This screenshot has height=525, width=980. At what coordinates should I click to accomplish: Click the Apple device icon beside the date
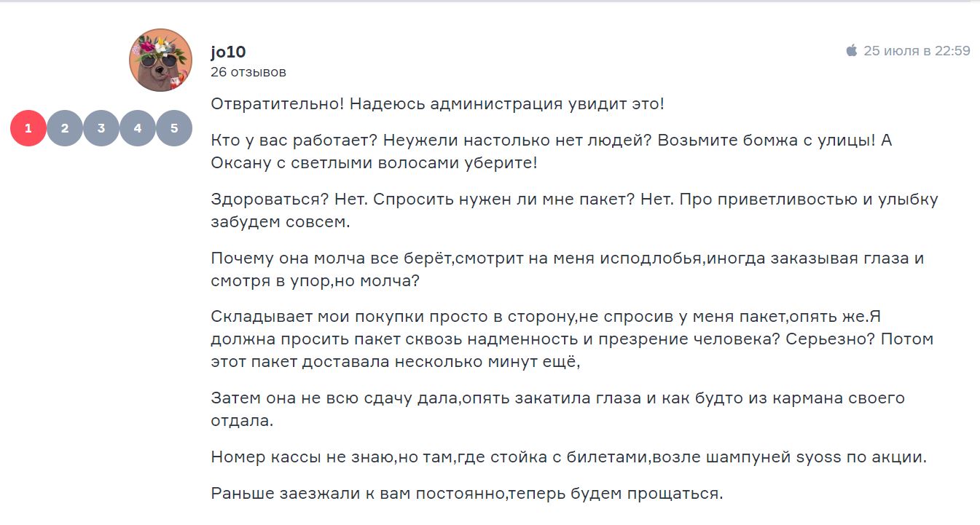click(851, 51)
